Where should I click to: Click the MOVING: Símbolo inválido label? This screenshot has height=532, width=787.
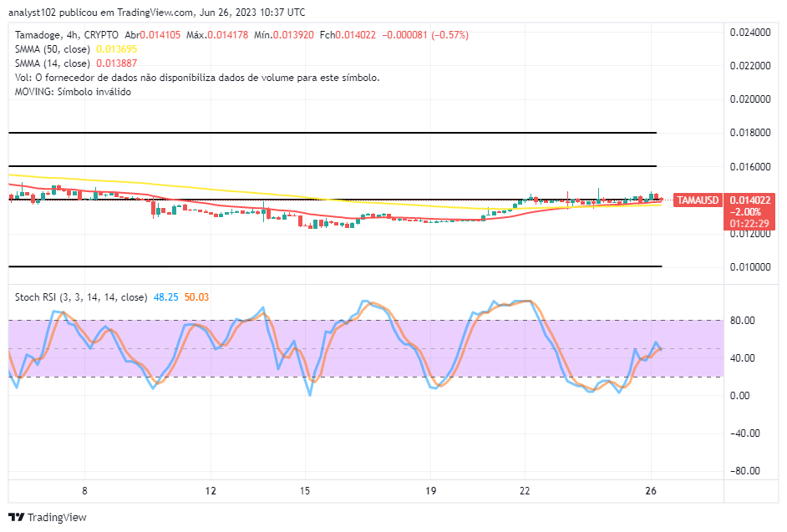(x=73, y=92)
